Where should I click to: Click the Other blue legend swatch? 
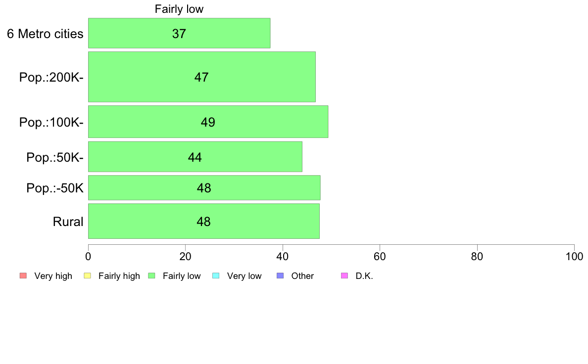pyautogui.click(x=280, y=275)
